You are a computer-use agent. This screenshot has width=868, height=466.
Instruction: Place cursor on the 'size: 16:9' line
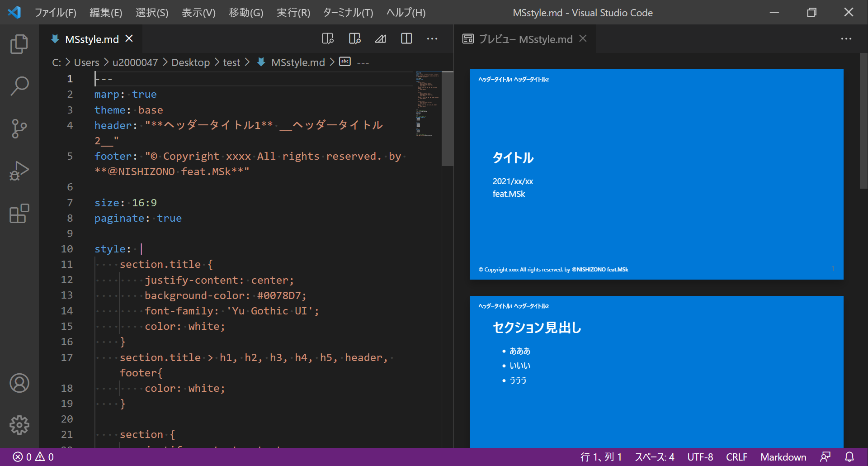(x=126, y=203)
